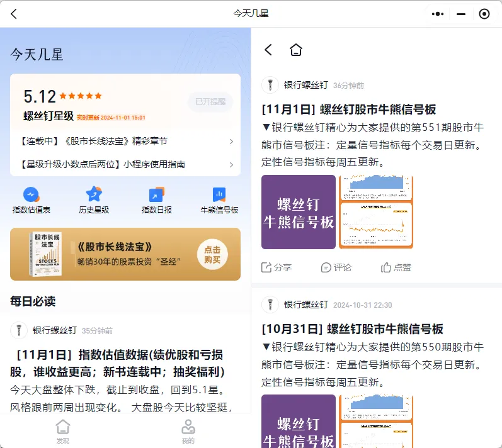Expand 小程序使用指南 row arrow
The width and height of the screenshot is (502, 448).
[231, 165]
